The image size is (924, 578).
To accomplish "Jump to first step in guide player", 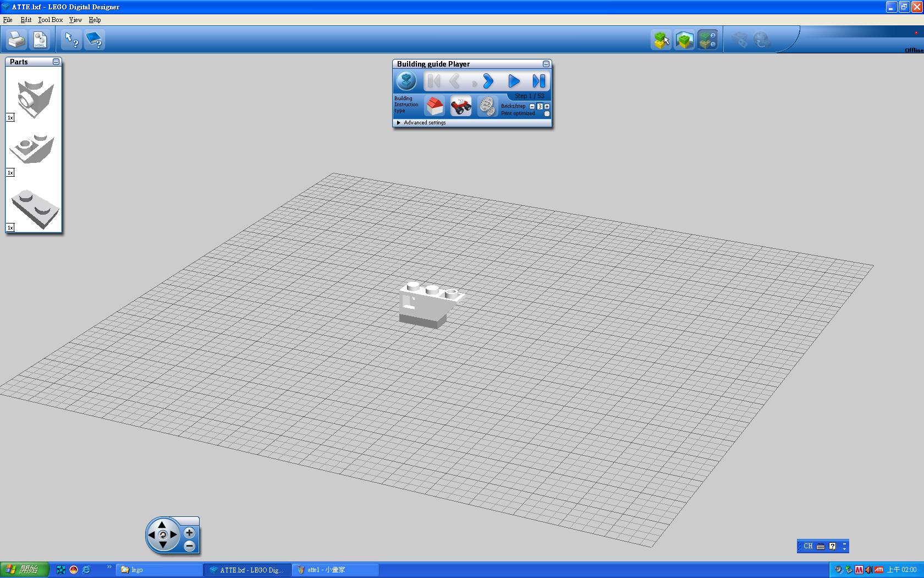I will pos(433,81).
